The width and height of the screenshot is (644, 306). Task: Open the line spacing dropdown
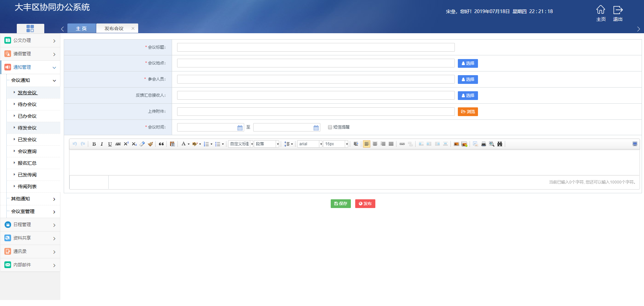point(288,144)
